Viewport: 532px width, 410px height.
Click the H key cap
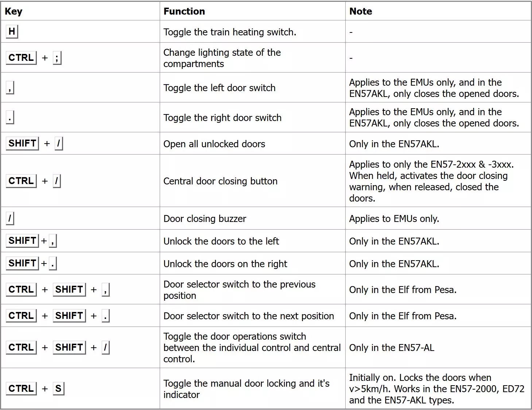point(12,32)
